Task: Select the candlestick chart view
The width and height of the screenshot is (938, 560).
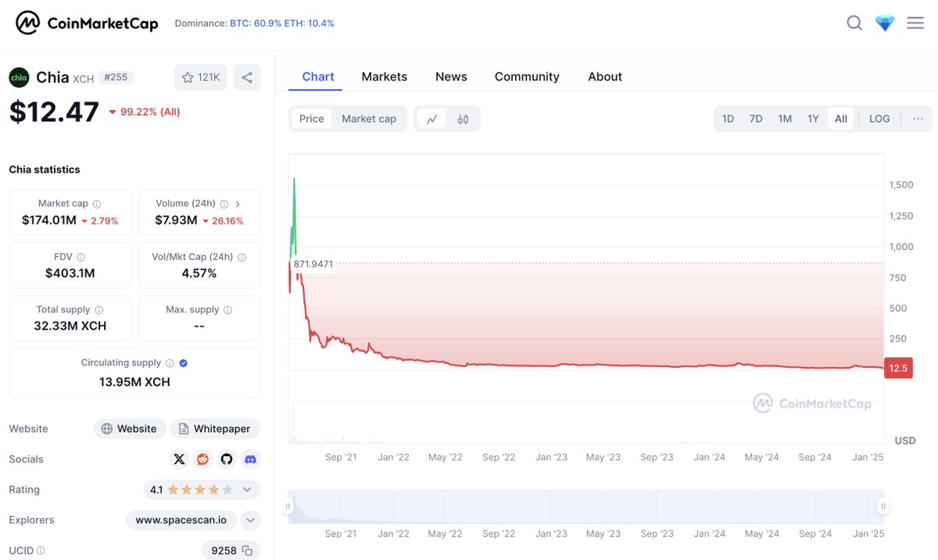Action: click(x=463, y=118)
